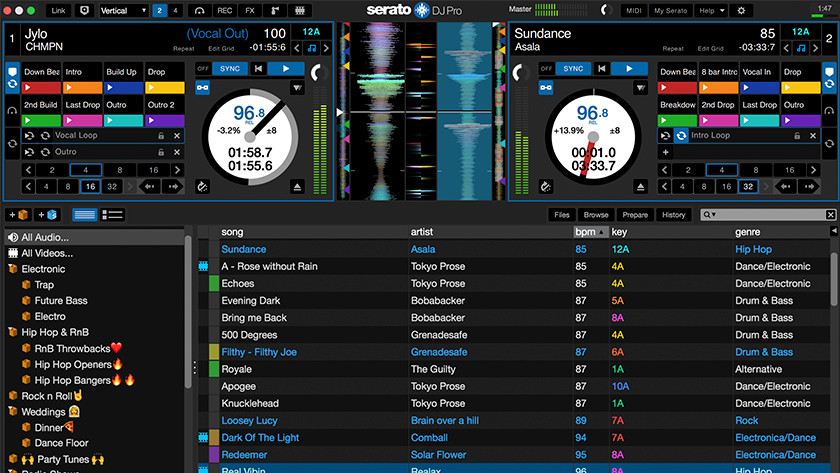Add a new smart crate

(47, 215)
